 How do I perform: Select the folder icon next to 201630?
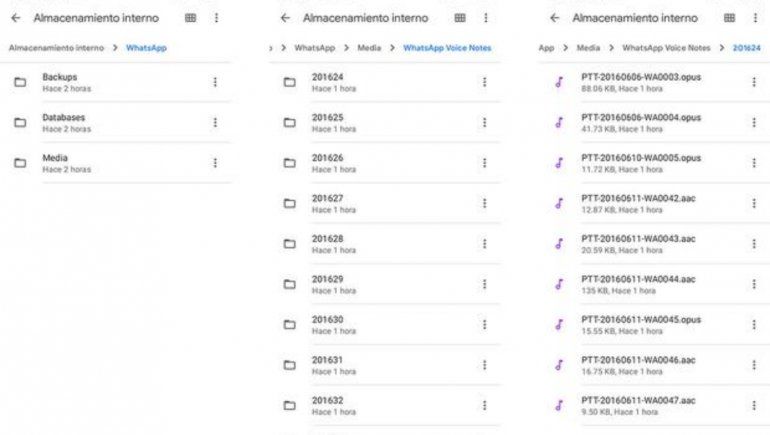(289, 324)
